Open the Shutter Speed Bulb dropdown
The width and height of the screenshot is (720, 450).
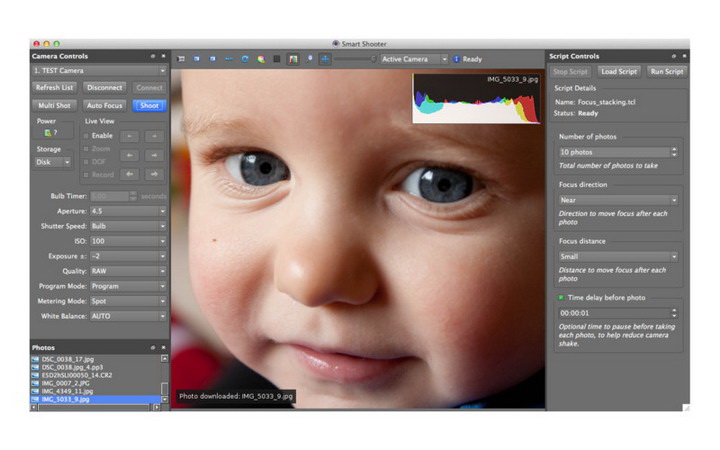(x=128, y=226)
